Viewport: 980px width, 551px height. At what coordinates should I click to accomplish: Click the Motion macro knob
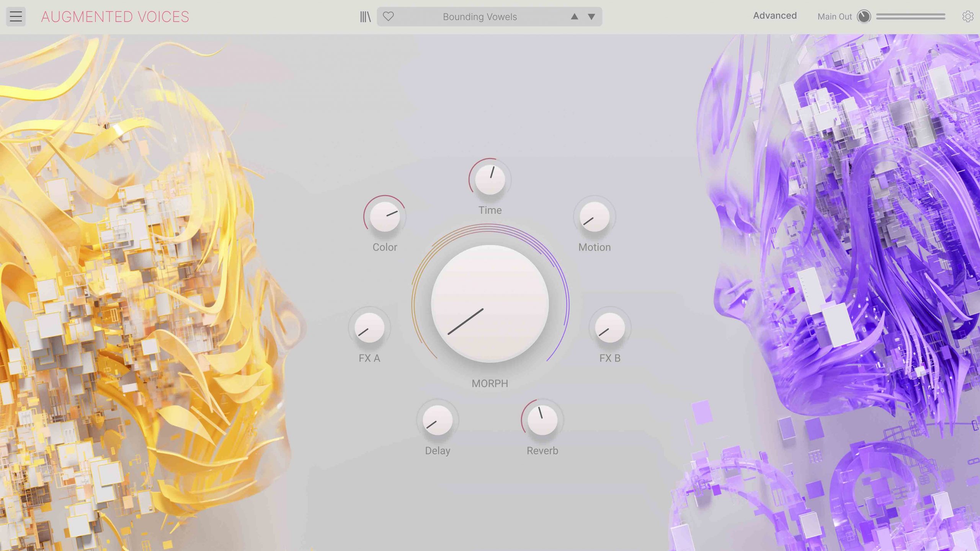point(594,217)
